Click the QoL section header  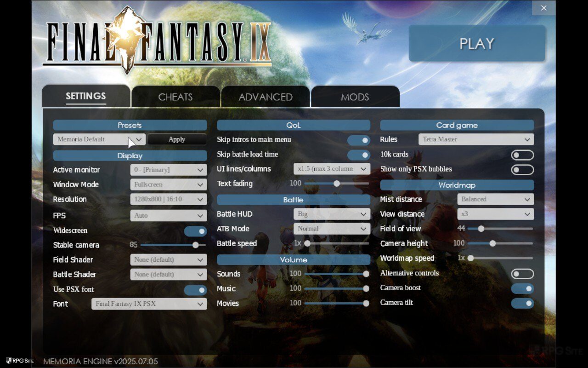pos(294,125)
